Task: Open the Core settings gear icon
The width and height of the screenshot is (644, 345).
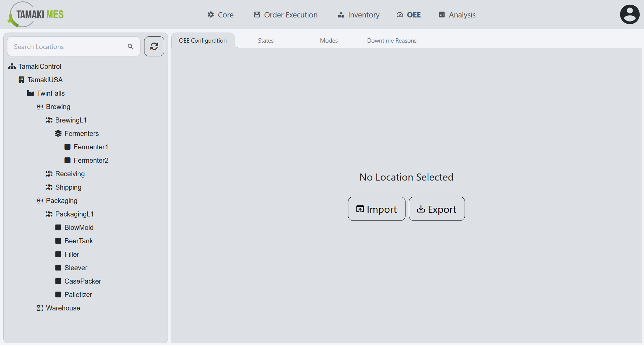Action: click(x=210, y=14)
